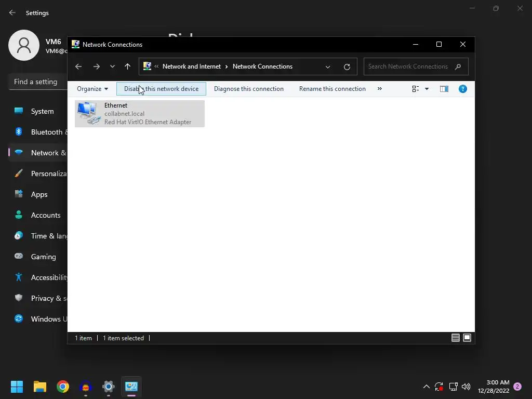Open Privacy & security in Settings sidebar
532x399 pixels.
pyautogui.click(x=37, y=298)
